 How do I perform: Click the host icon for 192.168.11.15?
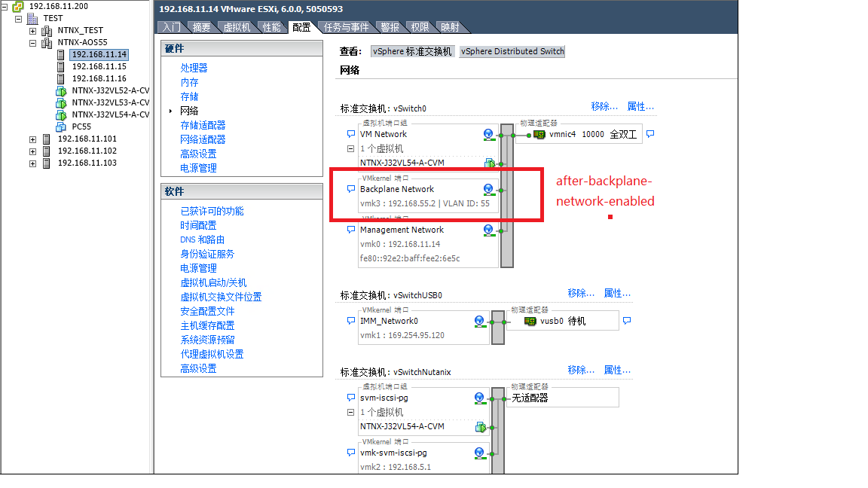pos(61,66)
